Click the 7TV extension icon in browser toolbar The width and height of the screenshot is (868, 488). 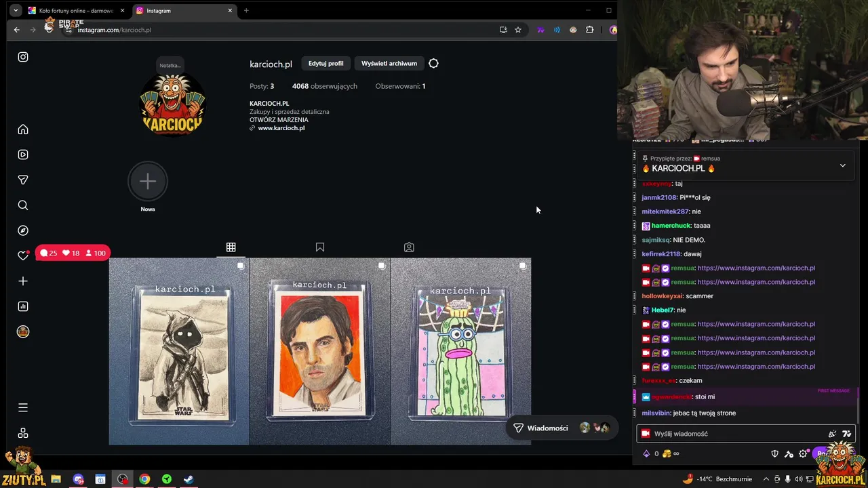click(x=540, y=30)
